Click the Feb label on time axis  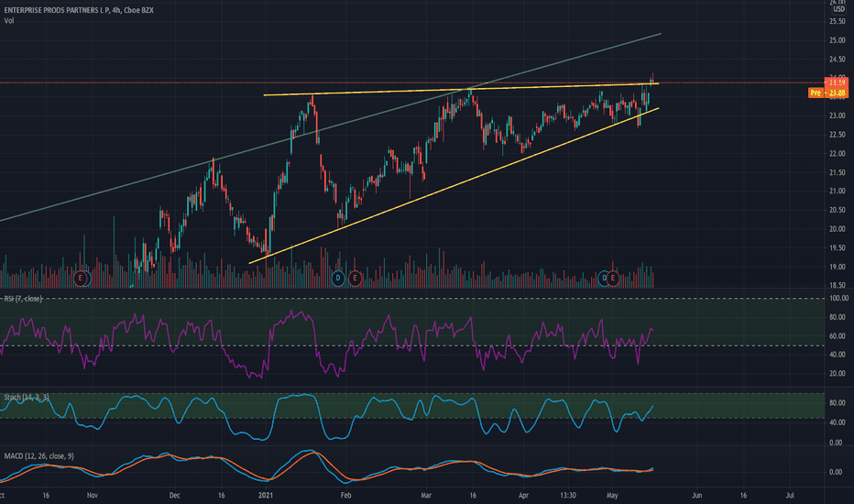(345, 495)
